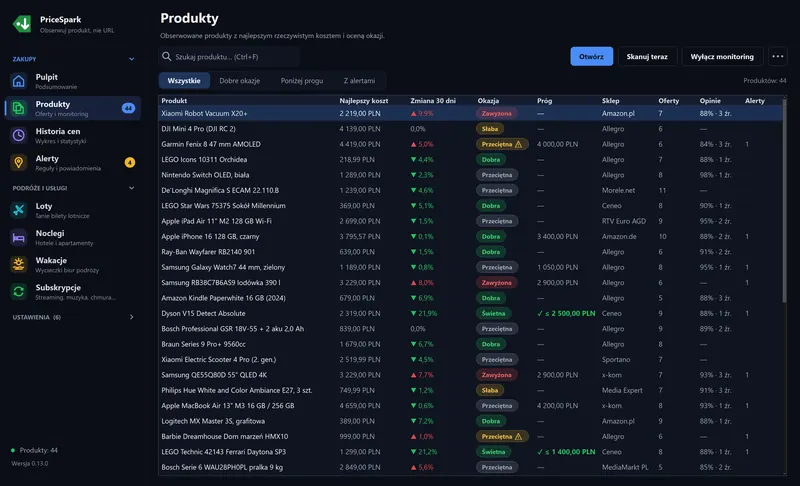Switch to the Poniżej progu tab
800x486 pixels.
pos(302,81)
